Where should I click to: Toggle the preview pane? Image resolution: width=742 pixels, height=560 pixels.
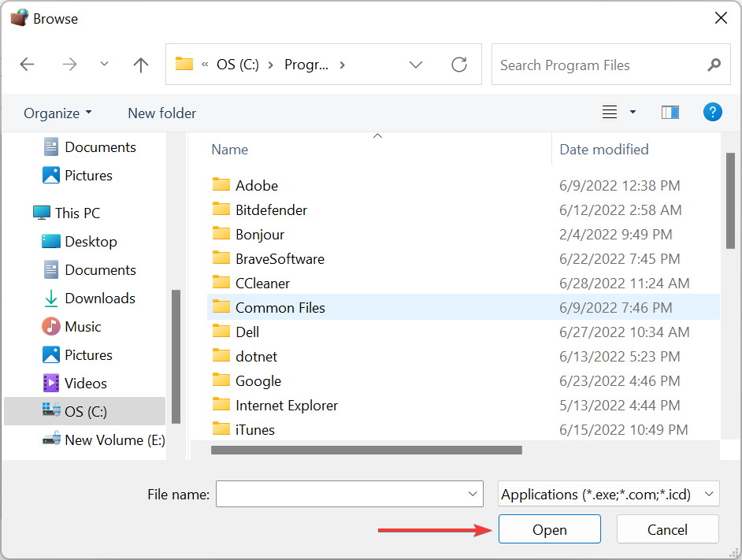click(x=670, y=112)
